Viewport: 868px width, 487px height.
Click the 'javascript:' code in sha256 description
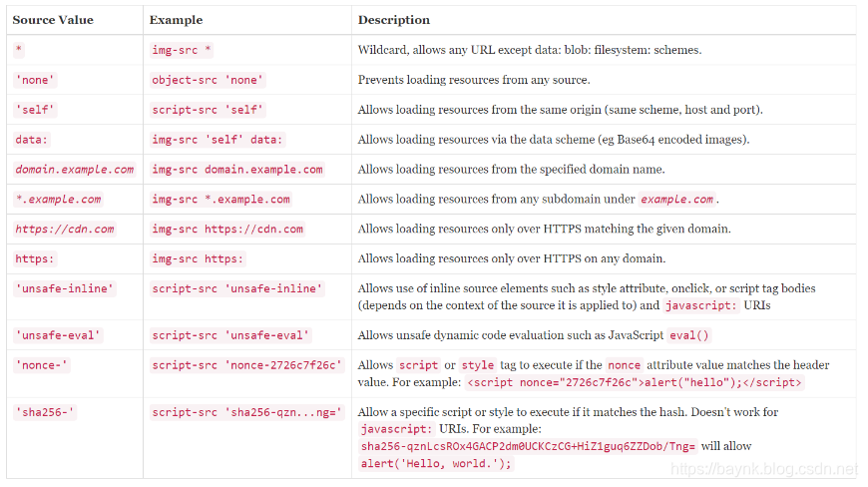point(396,429)
